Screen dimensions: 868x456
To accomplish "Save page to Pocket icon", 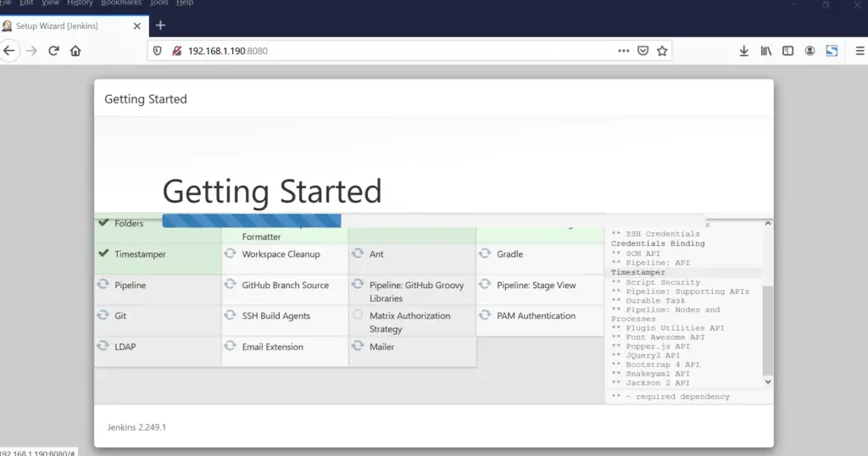I will pos(643,51).
